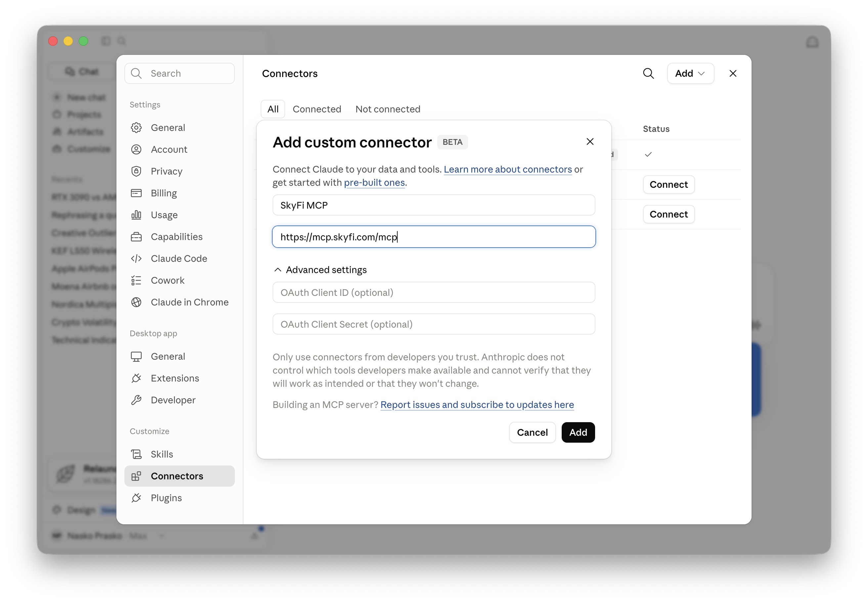Select Account in settings sidebar
The width and height of the screenshot is (868, 603).
[180, 150]
